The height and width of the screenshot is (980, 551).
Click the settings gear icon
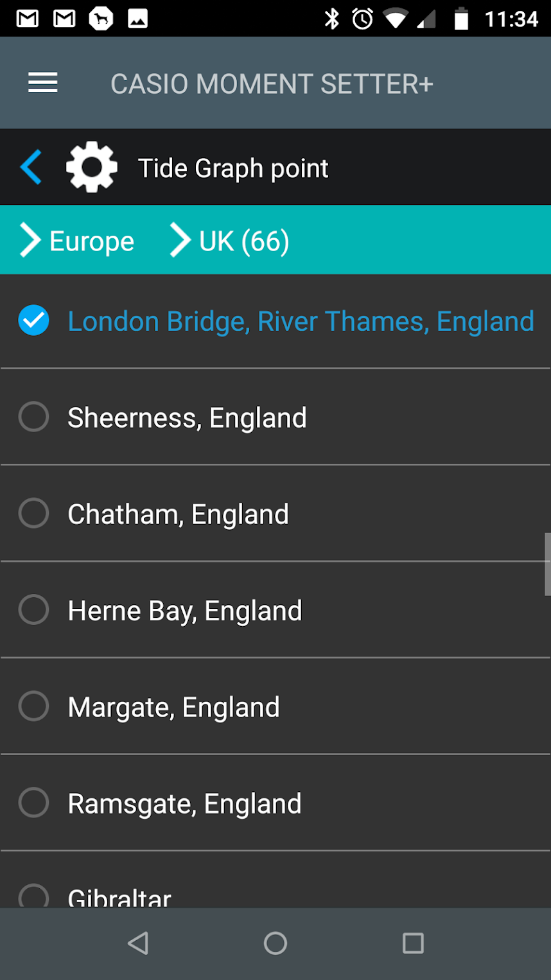(x=92, y=167)
